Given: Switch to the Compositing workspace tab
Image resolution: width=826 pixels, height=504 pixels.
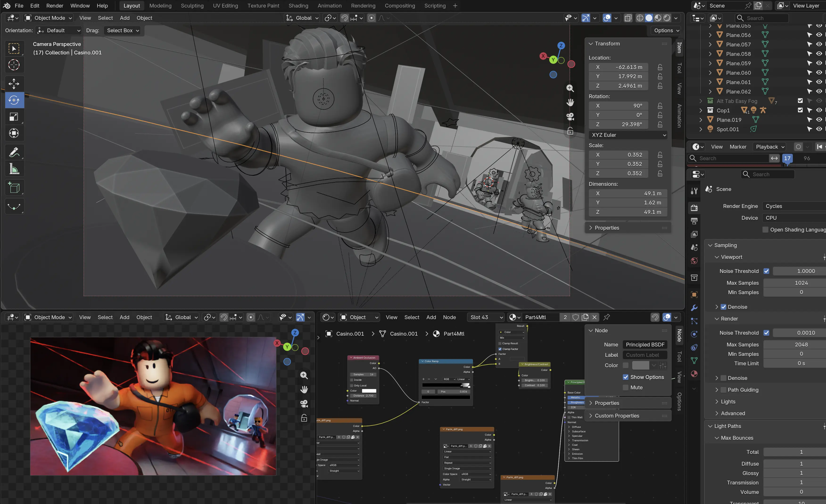Looking at the screenshot, I should (x=400, y=6).
